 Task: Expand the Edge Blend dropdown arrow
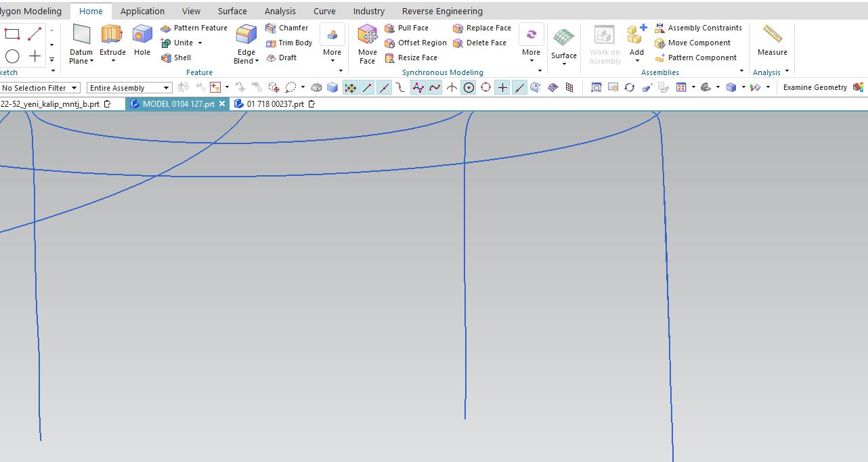pyautogui.click(x=257, y=61)
